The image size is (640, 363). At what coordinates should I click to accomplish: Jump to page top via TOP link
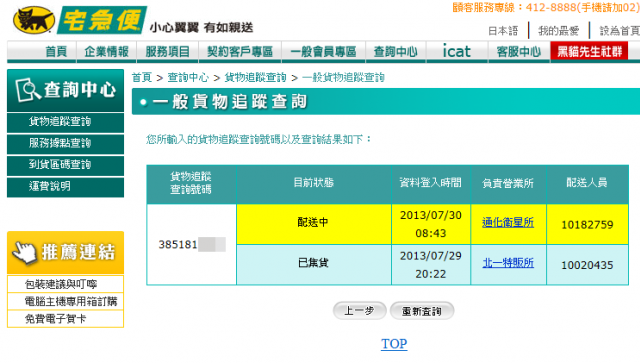394,344
